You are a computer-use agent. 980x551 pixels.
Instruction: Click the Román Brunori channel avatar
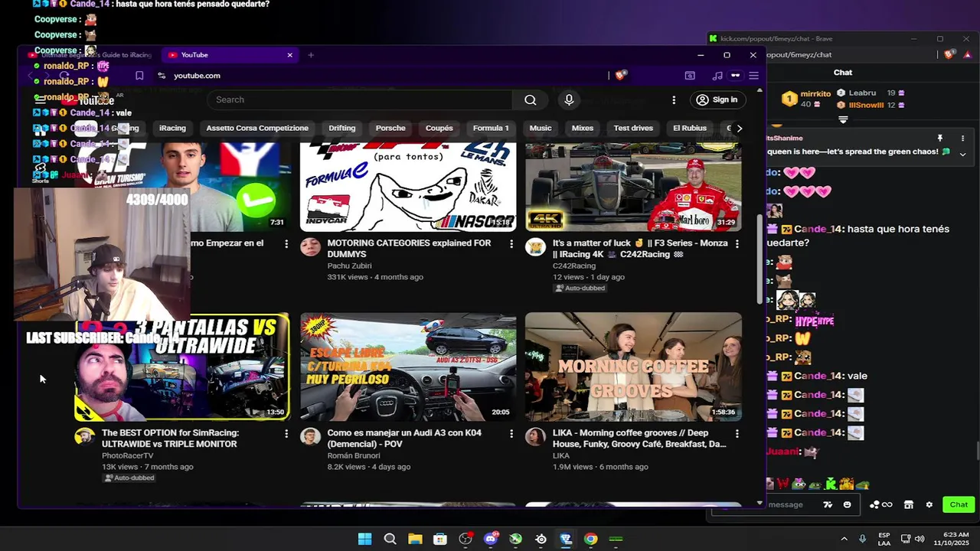310,436
